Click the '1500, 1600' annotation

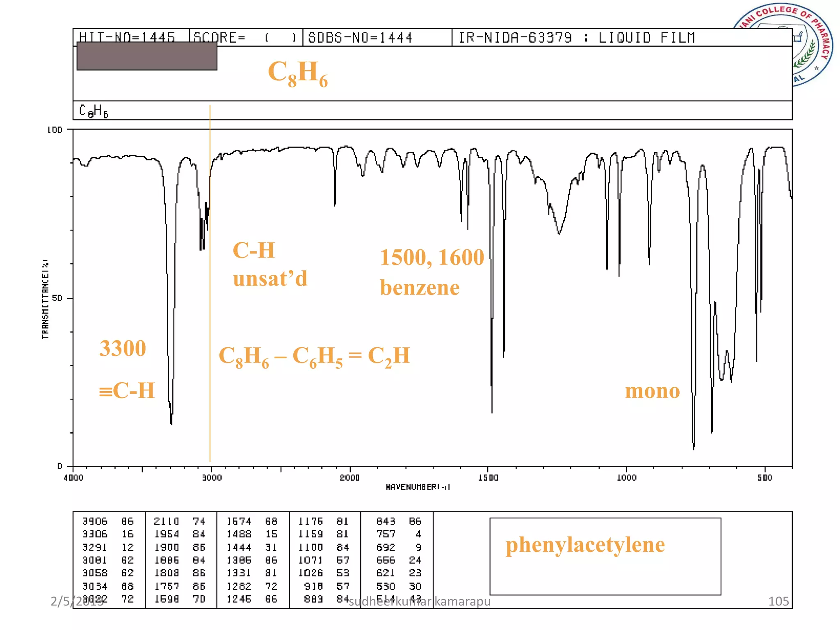coord(432,258)
